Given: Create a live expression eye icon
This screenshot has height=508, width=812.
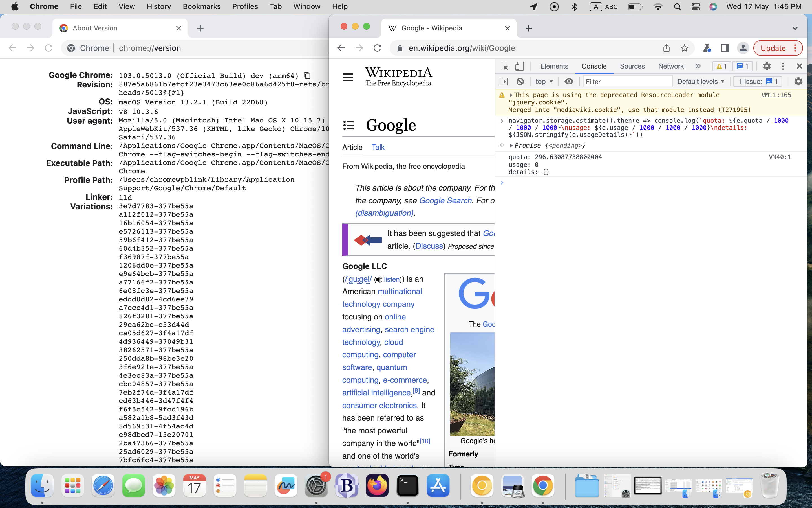Looking at the screenshot, I should pyautogui.click(x=569, y=81).
